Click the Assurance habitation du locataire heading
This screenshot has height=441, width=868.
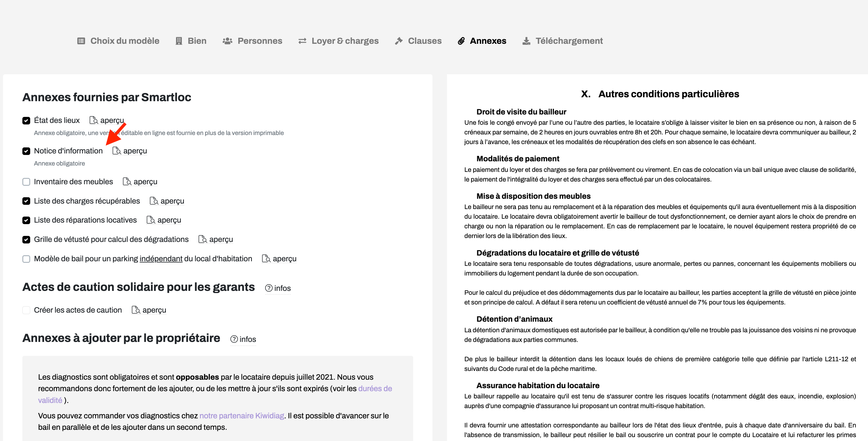(x=538, y=385)
